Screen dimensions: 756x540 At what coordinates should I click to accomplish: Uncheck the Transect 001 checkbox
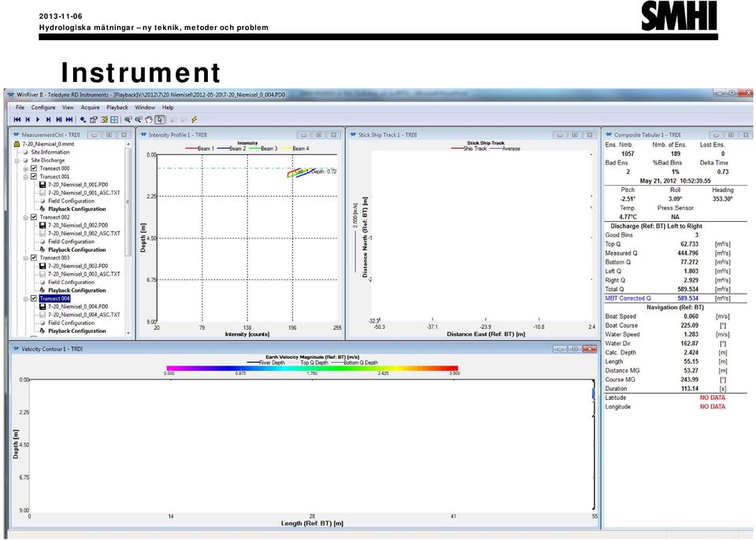[34, 176]
